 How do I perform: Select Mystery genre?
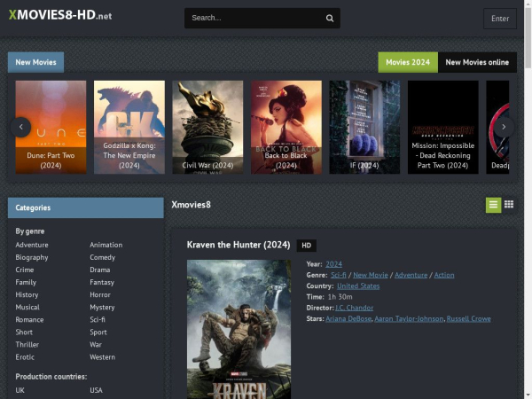[x=102, y=308]
